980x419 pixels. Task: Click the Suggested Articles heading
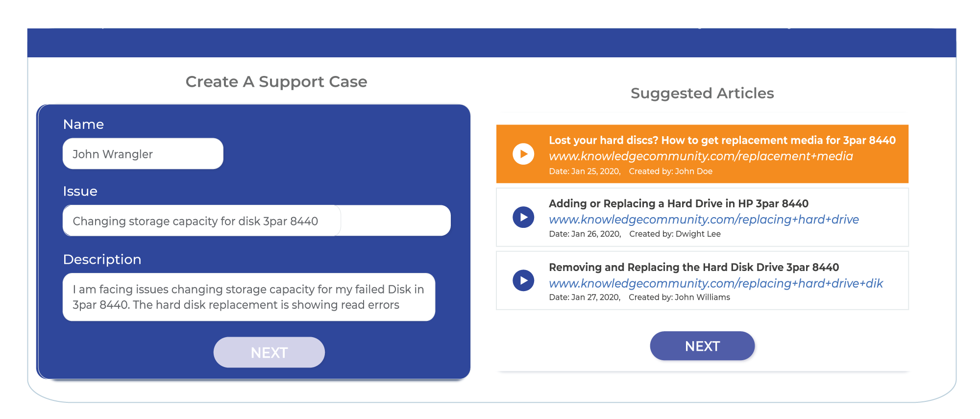tap(702, 93)
